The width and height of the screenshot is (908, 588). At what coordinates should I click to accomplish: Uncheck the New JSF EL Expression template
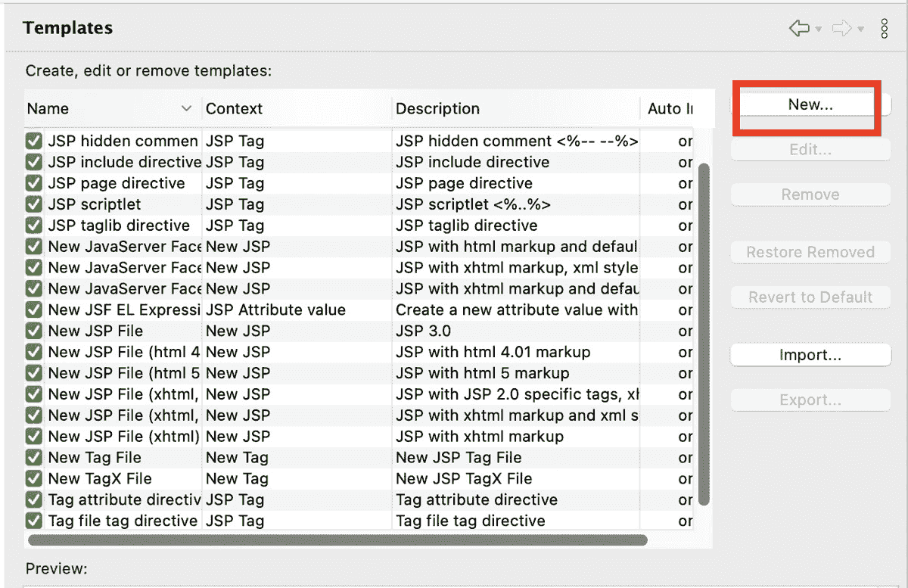(x=33, y=310)
